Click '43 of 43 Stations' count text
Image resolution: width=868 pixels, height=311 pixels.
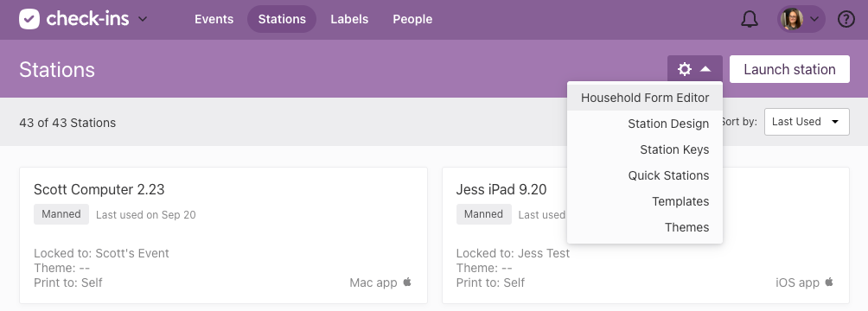coord(67,123)
